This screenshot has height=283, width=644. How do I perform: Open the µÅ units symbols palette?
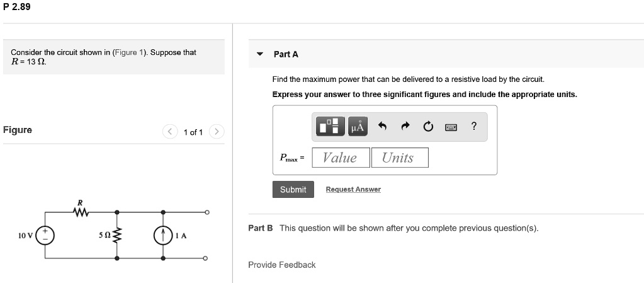(x=358, y=126)
